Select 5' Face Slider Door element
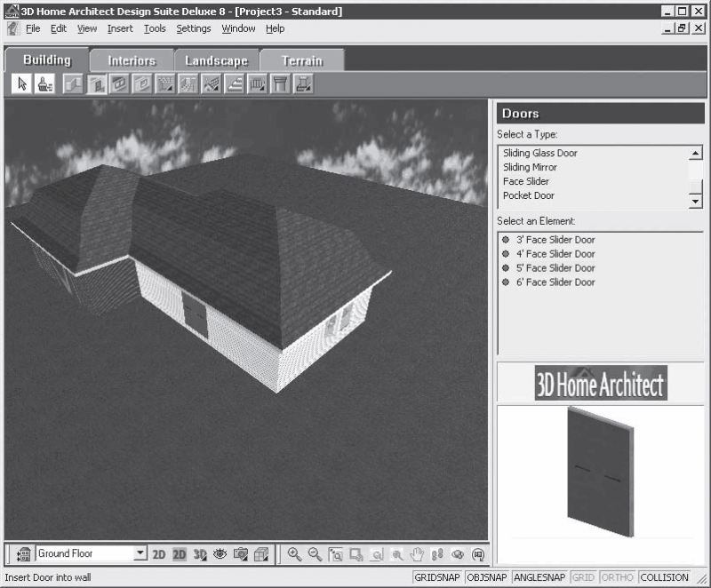The height and width of the screenshot is (588, 711). (x=555, y=268)
